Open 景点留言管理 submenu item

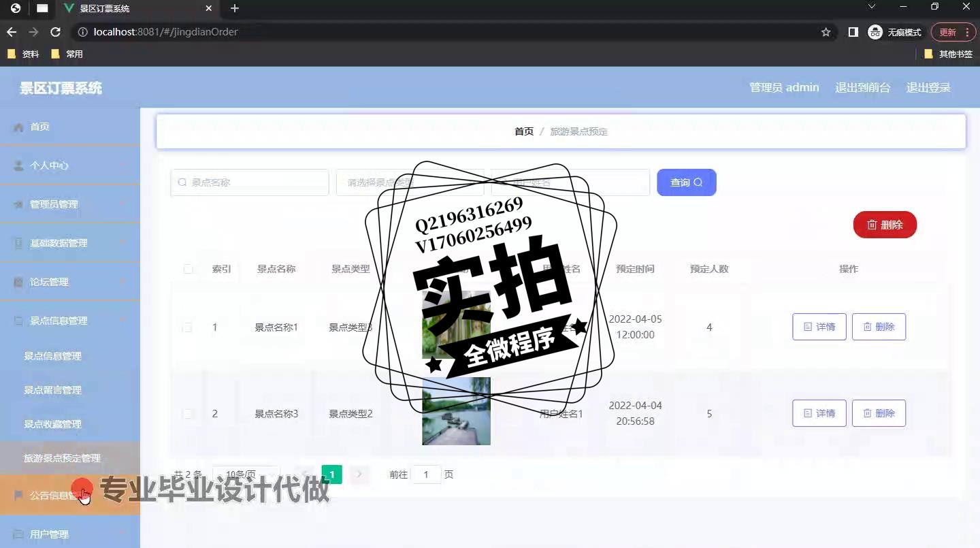(70, 390)
